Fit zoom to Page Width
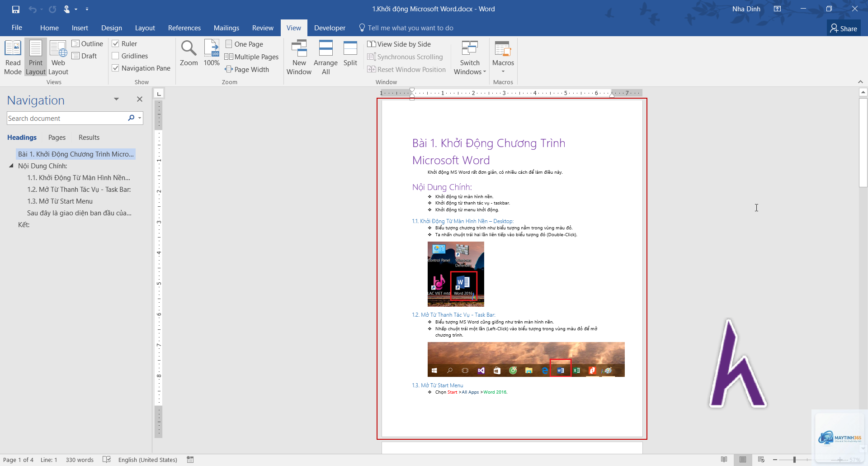The width and height of the screenshot is (868, 466). 247,70
